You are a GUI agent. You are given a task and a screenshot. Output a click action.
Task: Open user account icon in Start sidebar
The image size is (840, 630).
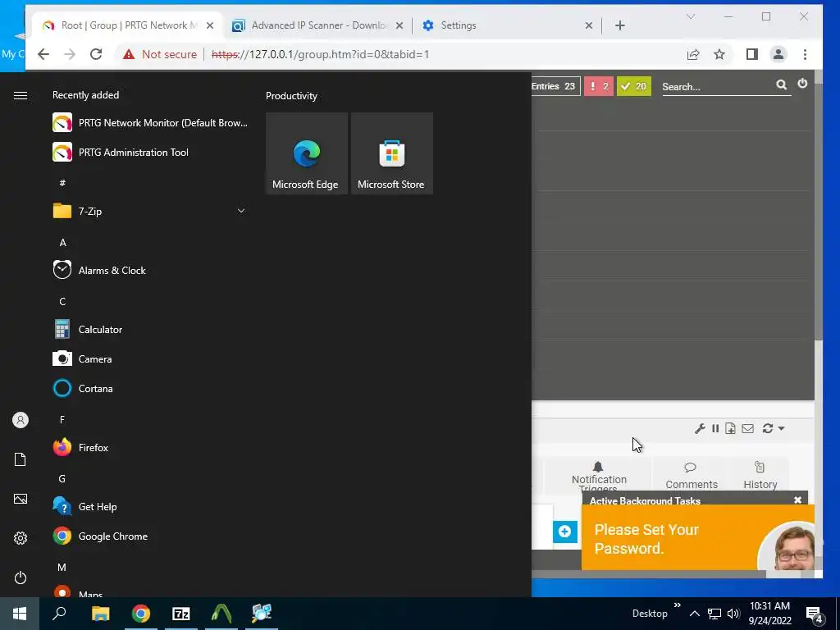click(21, 420)
